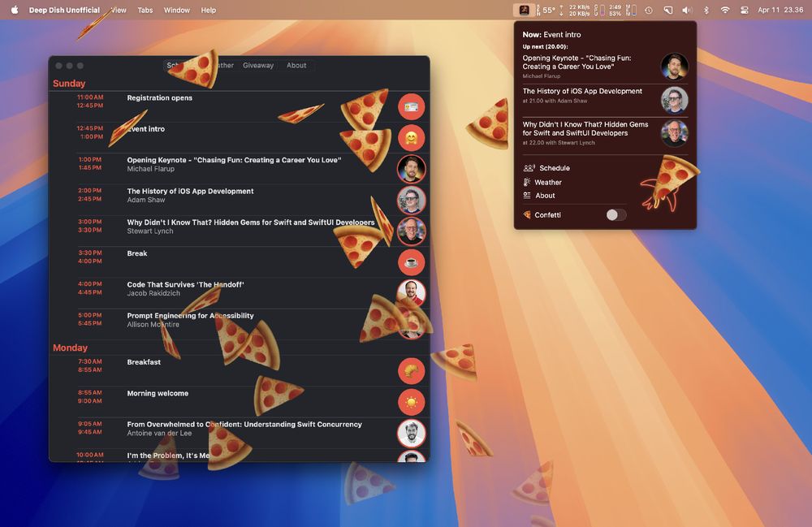Viewport: 812px width, 527px height.
Task: Select Why Didn't I Know That session row
Action: (240, 231)
